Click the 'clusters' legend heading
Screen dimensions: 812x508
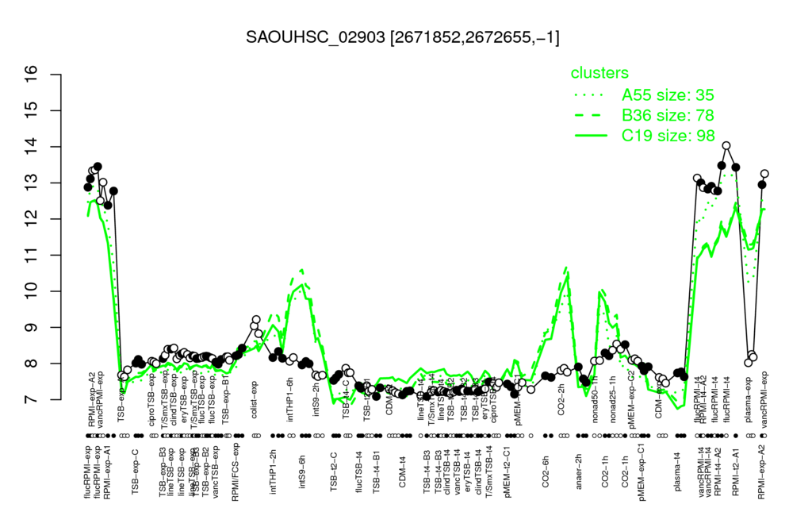tap(599, 73)
